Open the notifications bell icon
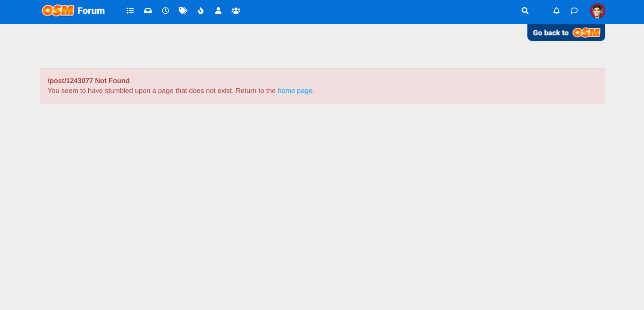Image resolution: width=644 pixels, height=310 pixels. point(556,10)
